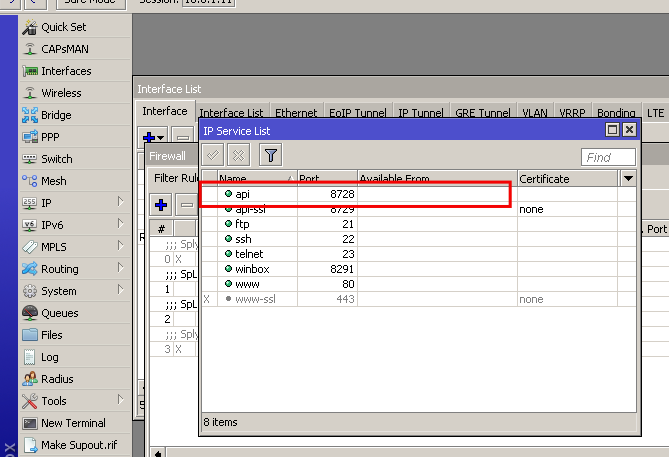Select the winbox service row
669x457 pixels.
click(418, 269)
